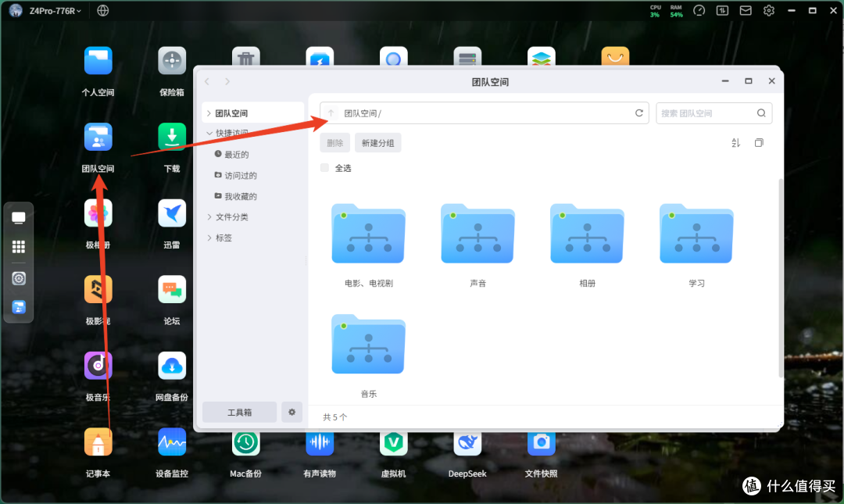Open the 团队空间 desktop icon
The image size is (844, 504).
pos(98,137)
